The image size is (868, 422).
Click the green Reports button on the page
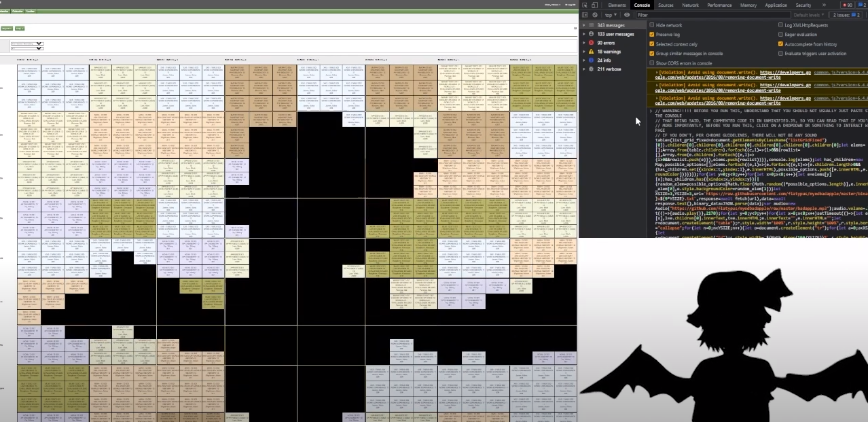coord(7,29)
